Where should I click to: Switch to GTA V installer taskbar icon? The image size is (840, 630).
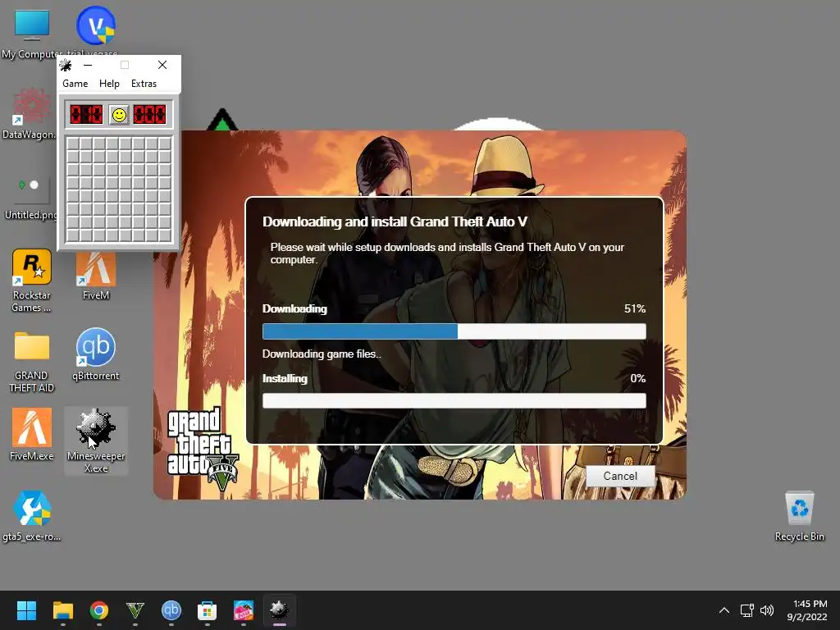point(135,610)
